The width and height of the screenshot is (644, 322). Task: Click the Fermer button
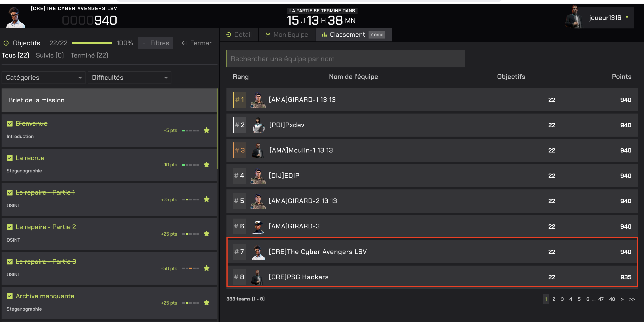pos(196,43)
